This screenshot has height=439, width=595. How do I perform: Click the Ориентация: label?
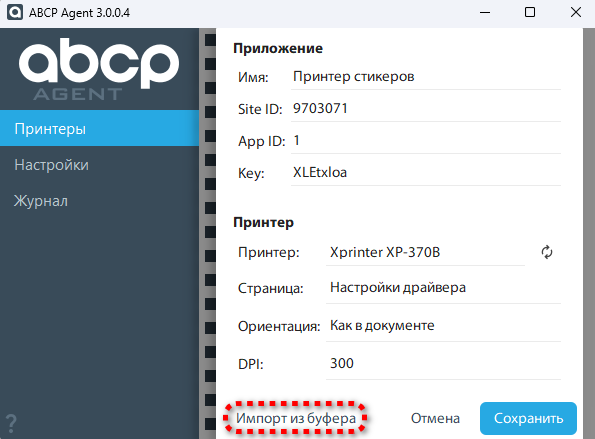click(279, 326)
